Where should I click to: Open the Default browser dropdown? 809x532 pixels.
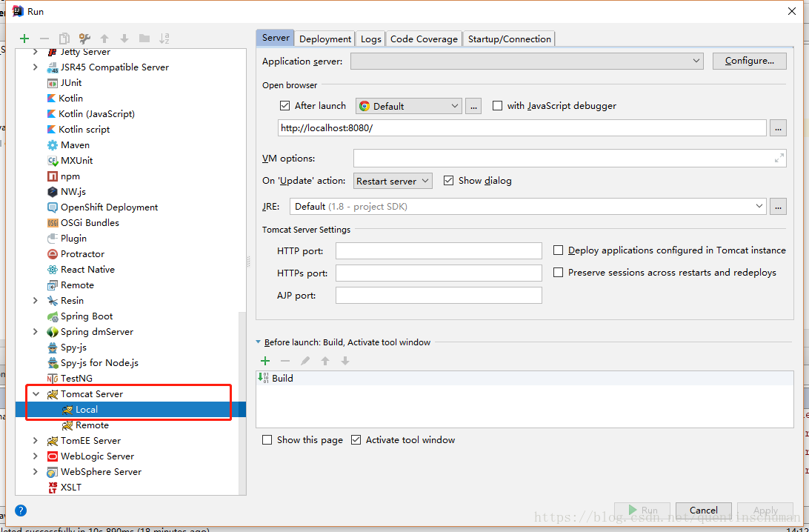point(408,106)
